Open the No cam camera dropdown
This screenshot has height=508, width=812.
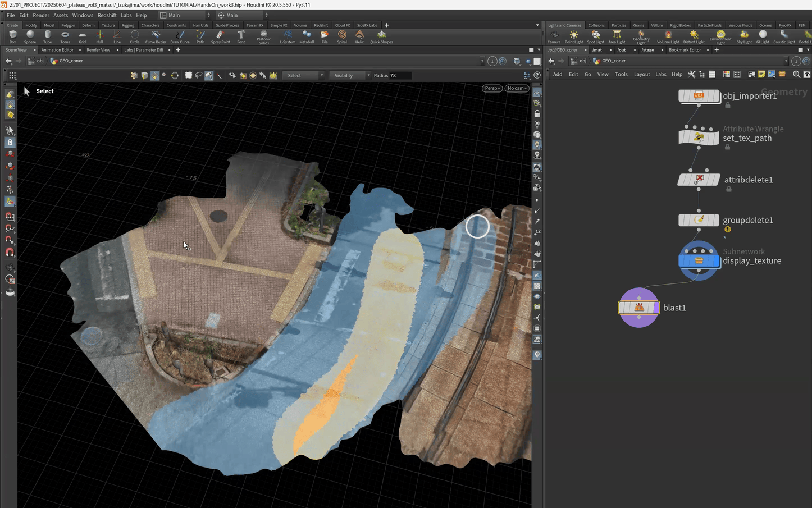coord(516,88)
